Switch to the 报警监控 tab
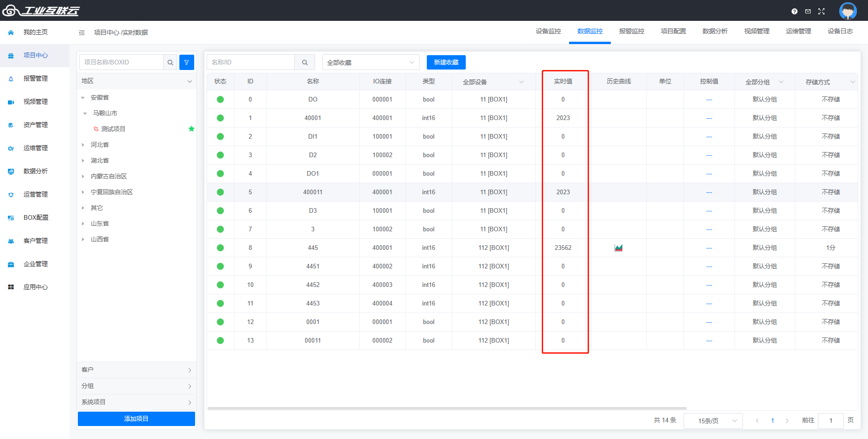 click(632, 32)
